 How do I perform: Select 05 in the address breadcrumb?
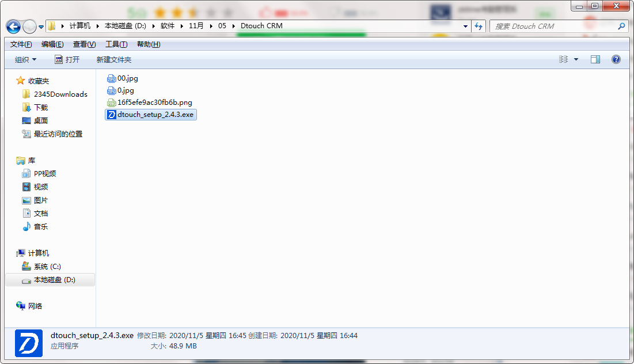tap(222, 26)
